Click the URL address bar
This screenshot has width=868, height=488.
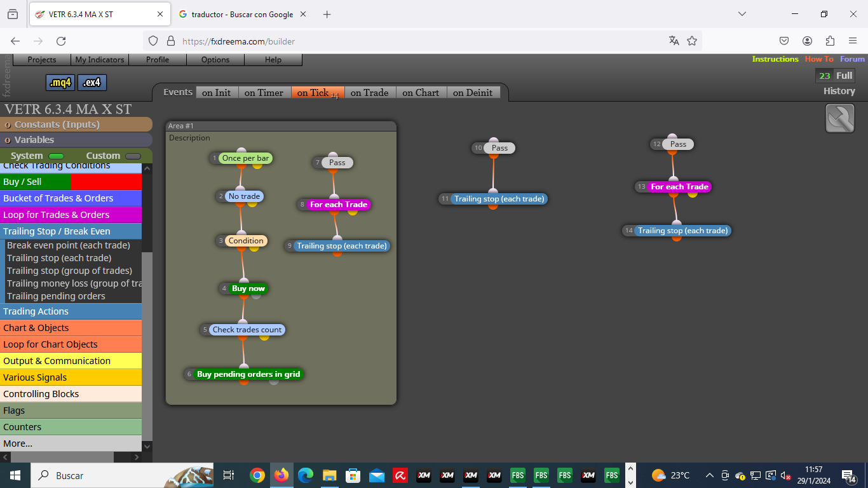[419, 41]
